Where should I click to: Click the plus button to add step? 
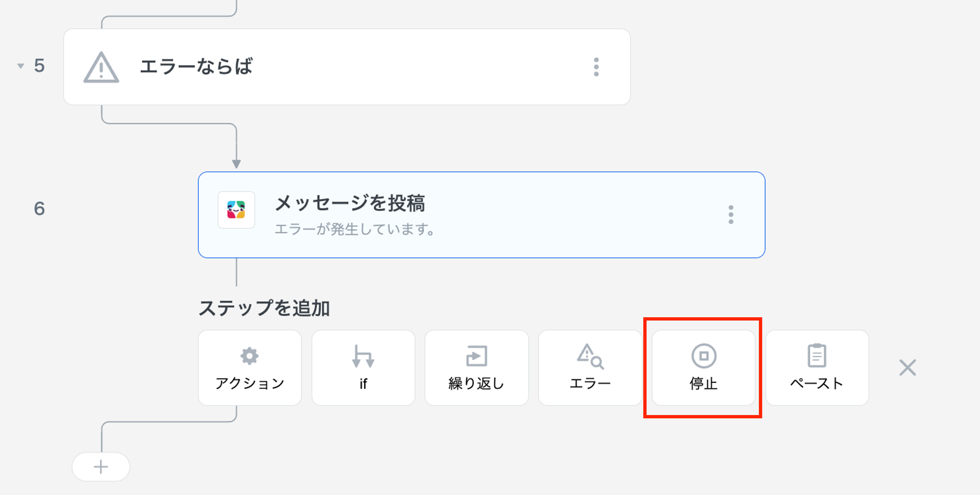[x=101, y=467]
